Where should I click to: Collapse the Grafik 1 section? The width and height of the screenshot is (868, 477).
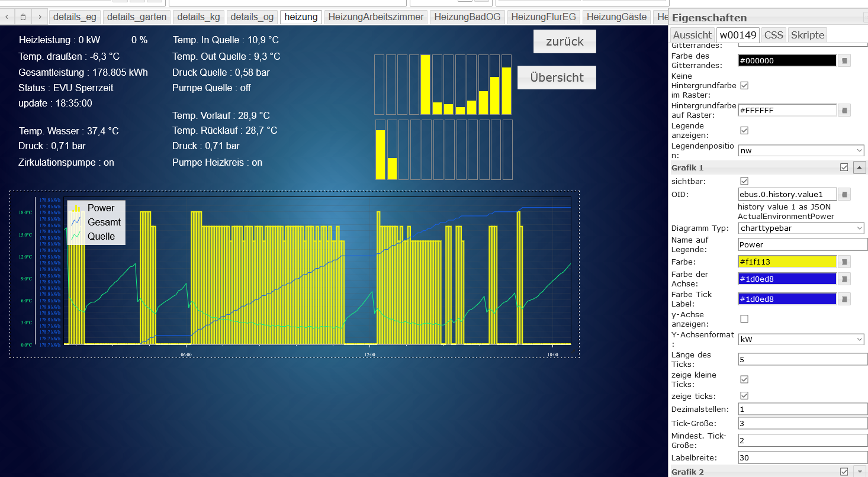point(860,167)
